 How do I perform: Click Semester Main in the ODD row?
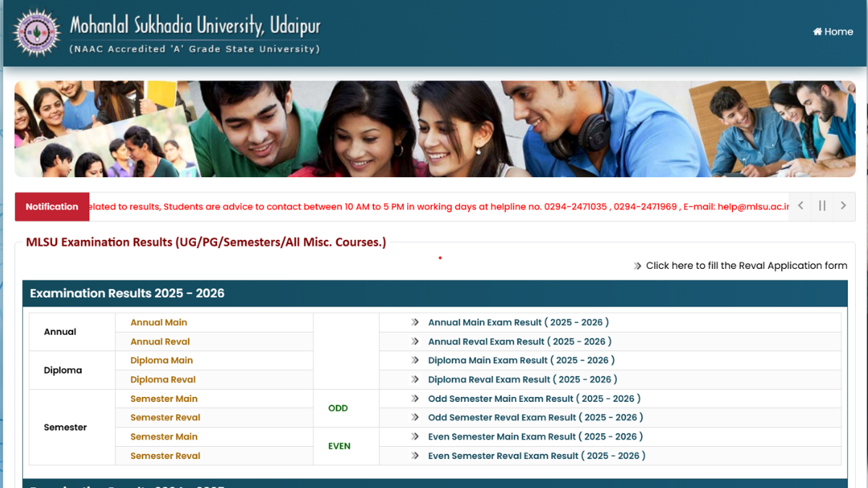point(214,398)
